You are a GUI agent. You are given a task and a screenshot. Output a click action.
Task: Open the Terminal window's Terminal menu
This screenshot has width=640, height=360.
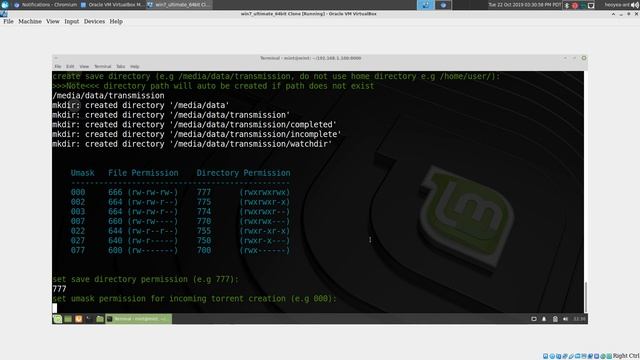[102, 67]
